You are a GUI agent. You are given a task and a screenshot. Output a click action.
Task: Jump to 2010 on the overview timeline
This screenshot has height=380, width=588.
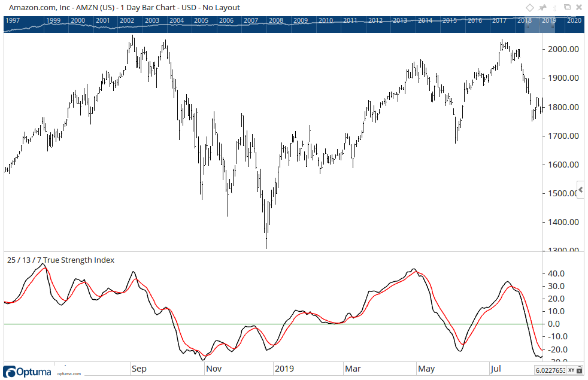(326, 20)
